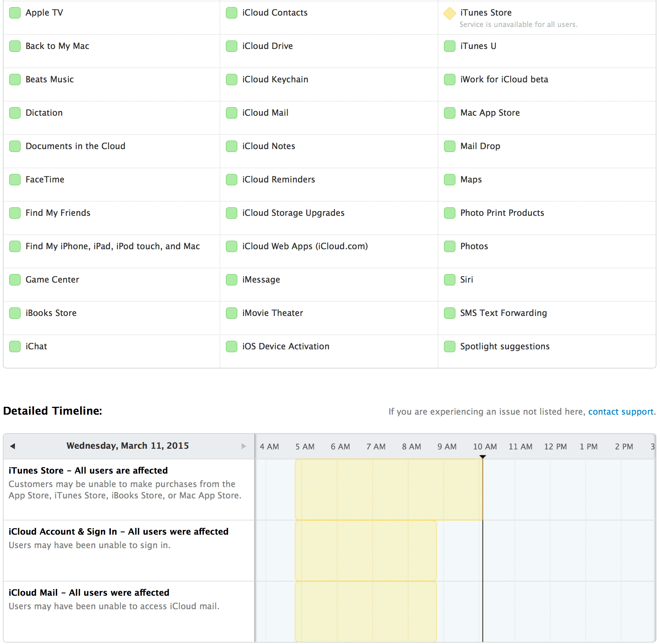Click the iCloud Account & Sign In outage bar
Screen dimensions: 660x644
point(366,551)
